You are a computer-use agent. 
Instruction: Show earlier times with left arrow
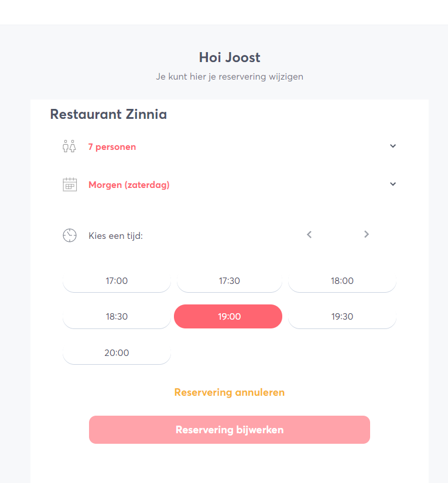(x=309, y=235)
